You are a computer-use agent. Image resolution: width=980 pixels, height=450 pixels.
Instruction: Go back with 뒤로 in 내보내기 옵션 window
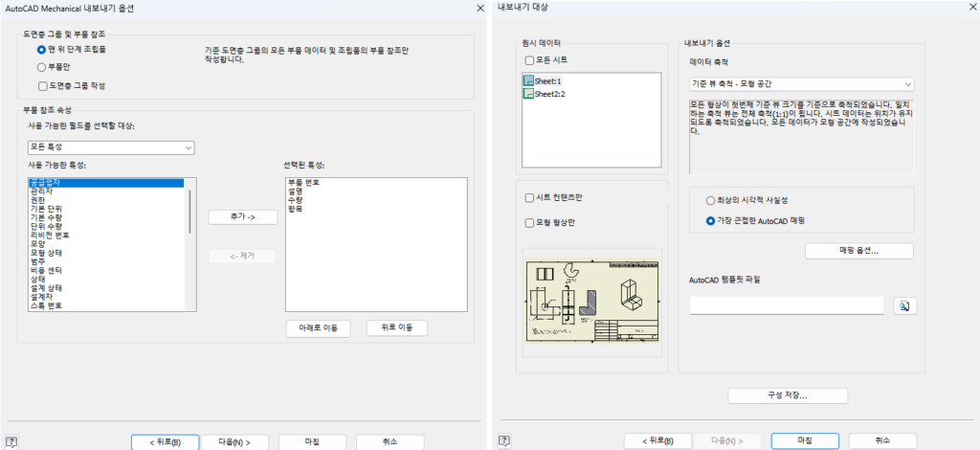pos(165,442)
